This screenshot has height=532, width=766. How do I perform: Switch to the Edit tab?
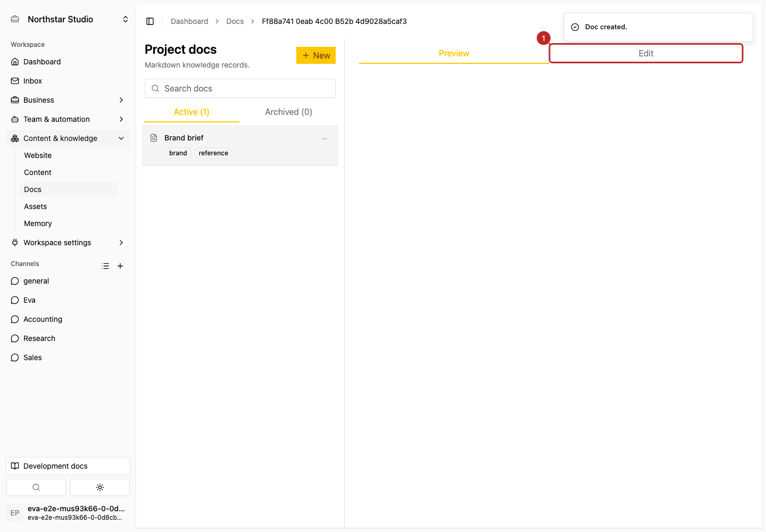pyautogui.click(x=646, y=53)
